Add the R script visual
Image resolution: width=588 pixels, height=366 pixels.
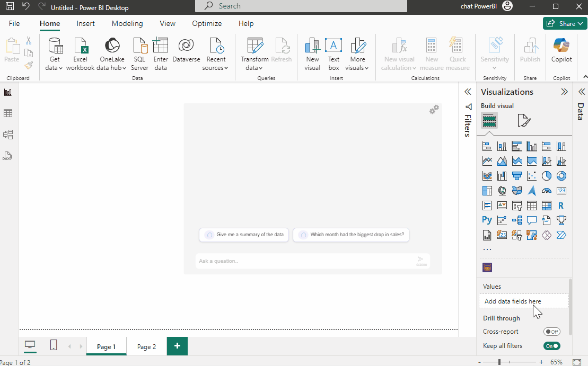[x=561, y=206]
